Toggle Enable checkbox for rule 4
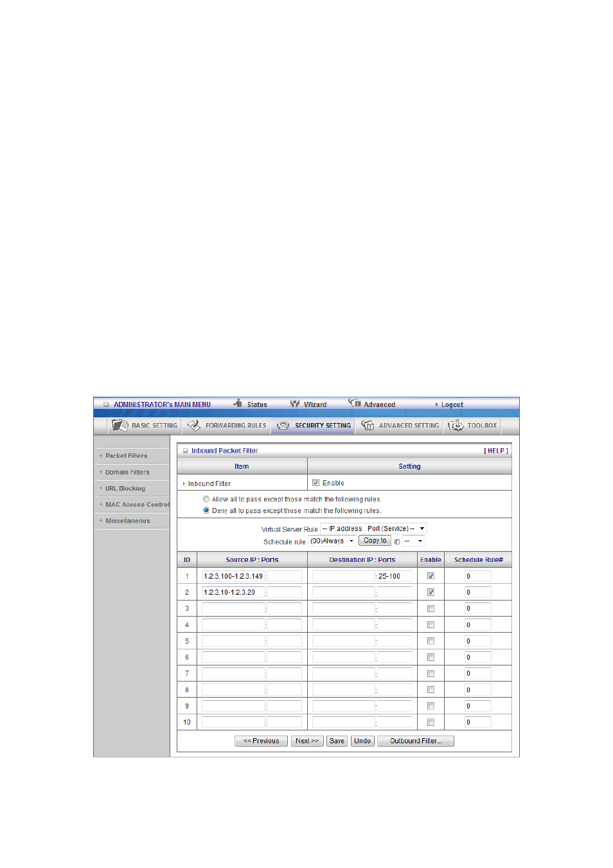This screenshot has height=868, width=613. coord(431,625)
